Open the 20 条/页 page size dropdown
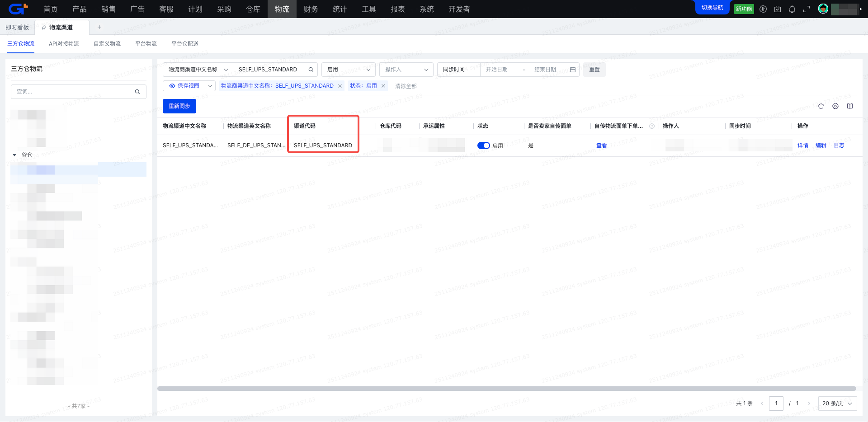Viewport: 868px width, 422px height. (838, 403)
